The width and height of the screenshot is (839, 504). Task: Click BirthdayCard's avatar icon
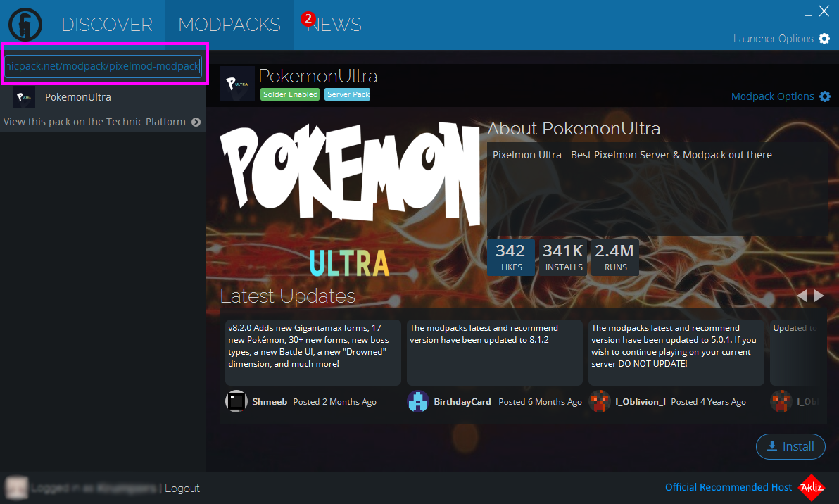[418, 401]
